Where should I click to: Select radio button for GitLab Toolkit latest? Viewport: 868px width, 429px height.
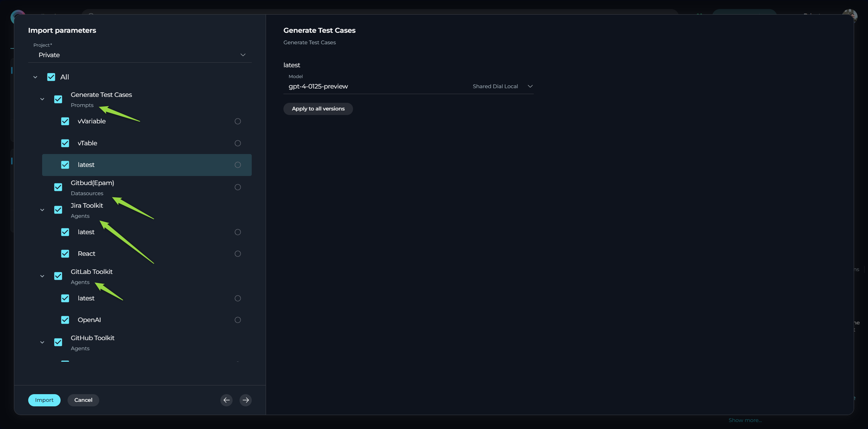[x=238, y=298]
